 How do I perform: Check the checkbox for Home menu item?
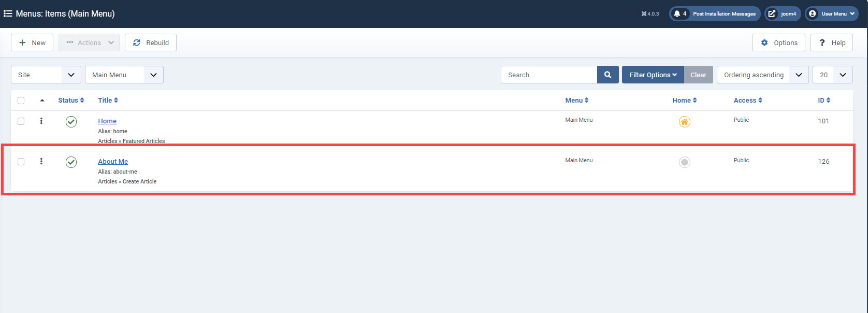pyautogui.click(x=21, y=121)
